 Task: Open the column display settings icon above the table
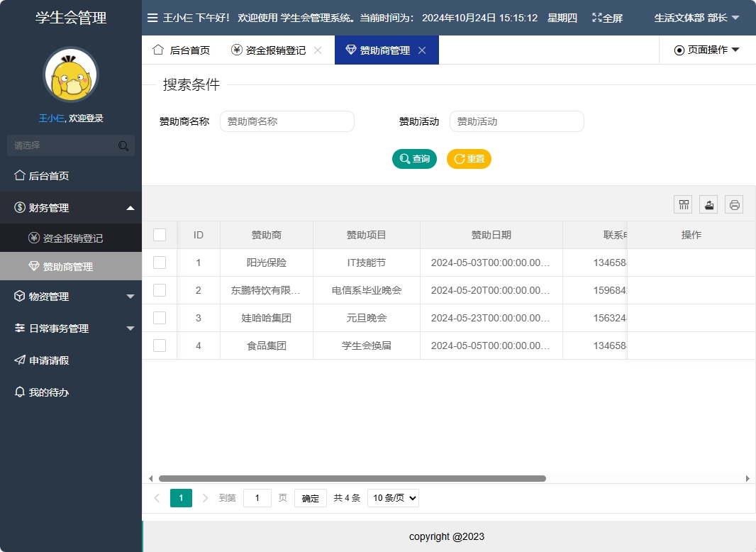tap(683, 204)
